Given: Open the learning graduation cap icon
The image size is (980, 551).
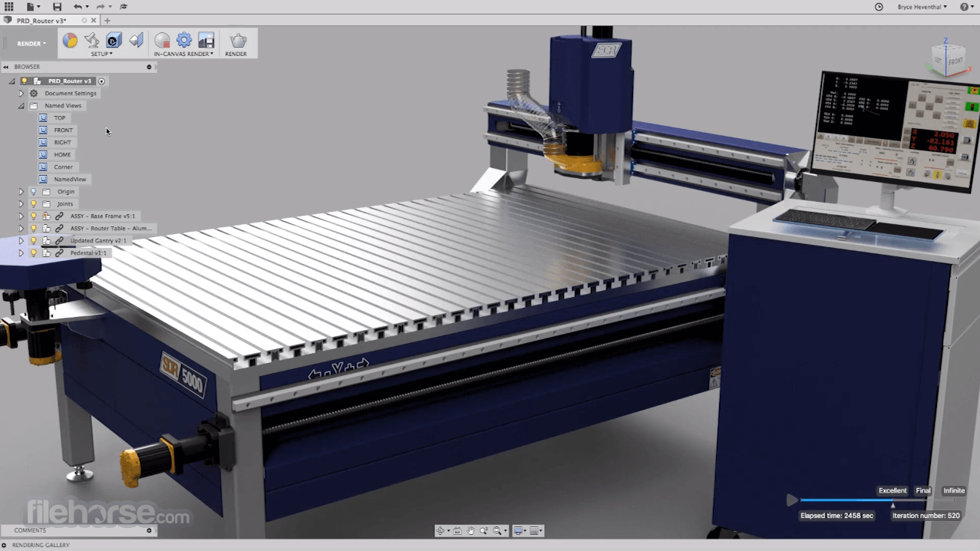Looking at the screenshot, I should tap(124, 7).
